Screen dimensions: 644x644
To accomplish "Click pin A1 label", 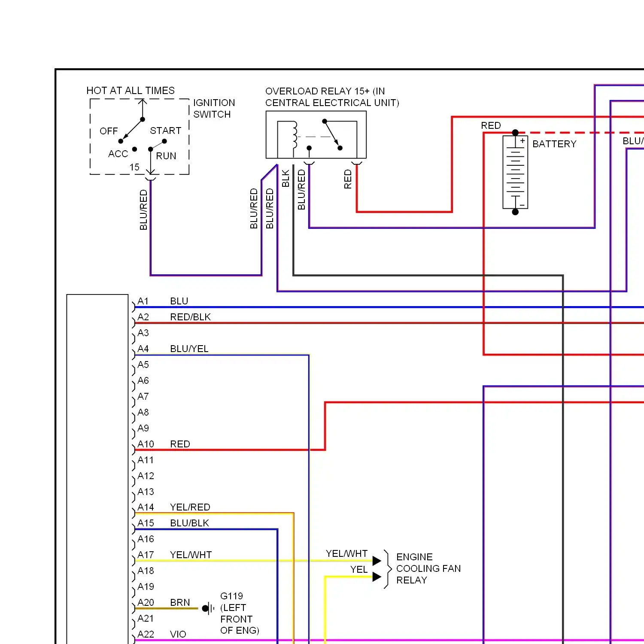I will pyautogui.click(x=143, y=301).
